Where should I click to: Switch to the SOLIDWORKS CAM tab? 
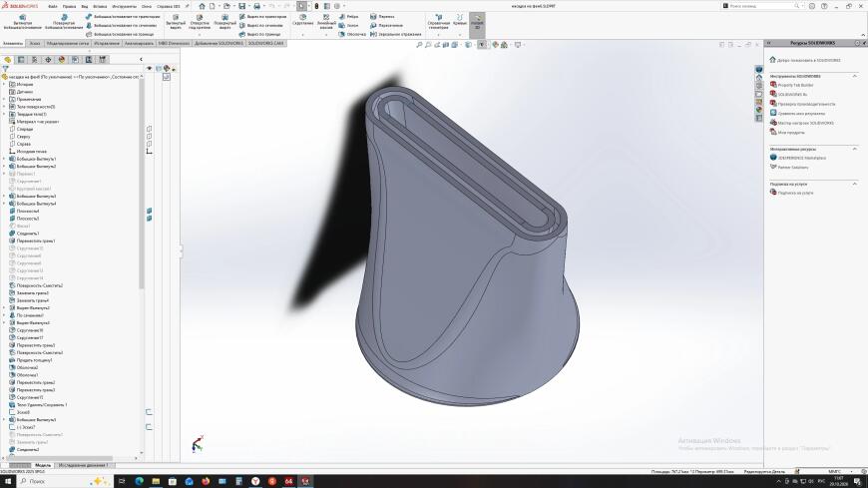(x=265, y=43)
